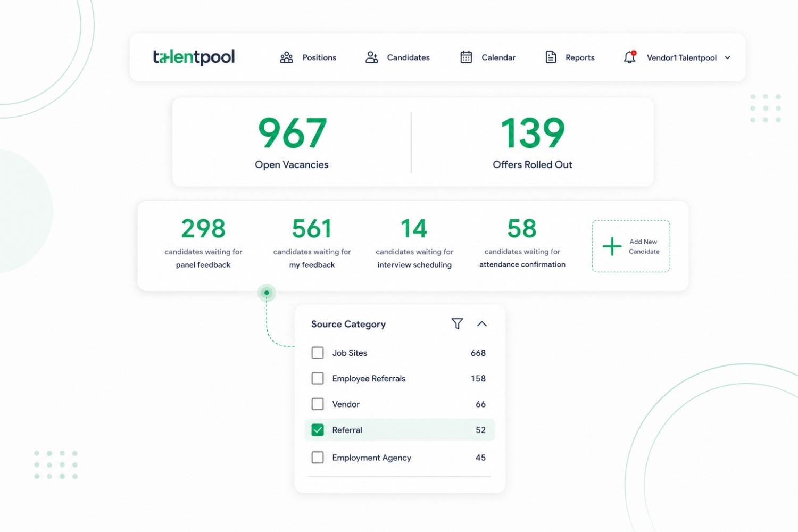Click the Reports document icon

(551, 57)
